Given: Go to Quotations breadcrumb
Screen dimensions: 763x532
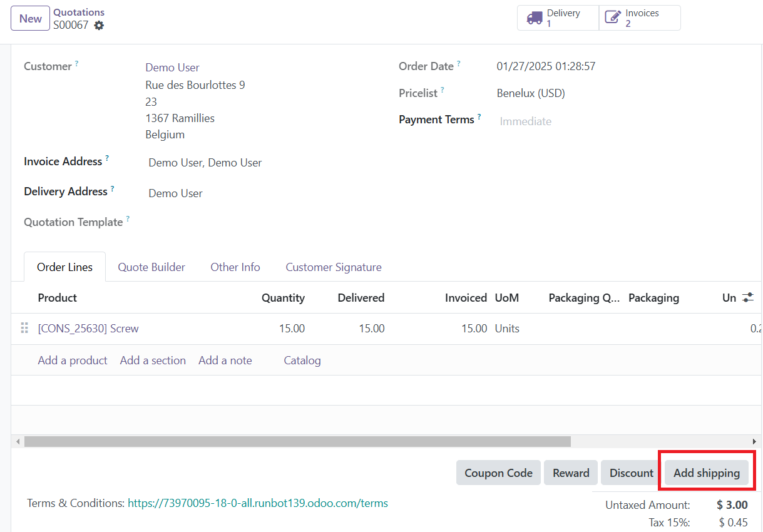Looking at the screenshot, I should click(79, 12).
